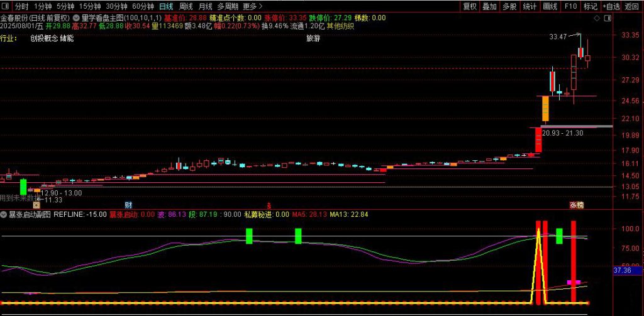Click the 财 financial event marker
Viewport: 644px width, 316px height.
(128, 205)
